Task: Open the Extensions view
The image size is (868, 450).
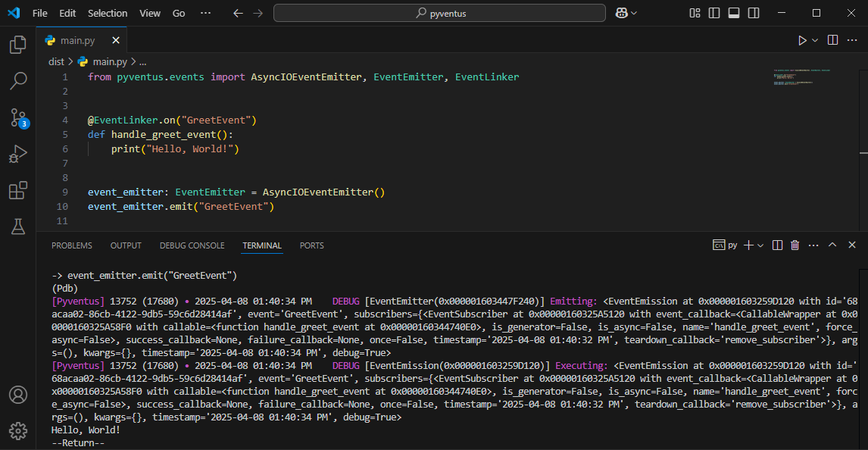Action: coord(17,190)
